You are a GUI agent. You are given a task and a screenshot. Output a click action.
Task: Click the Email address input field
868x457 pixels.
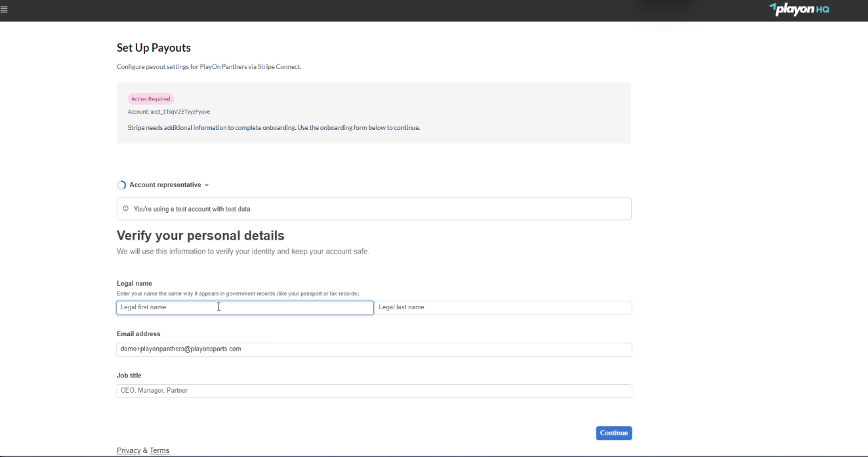coord(374,349)
